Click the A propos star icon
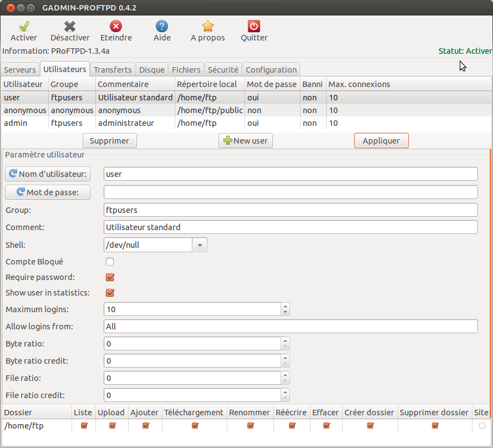This screenshot has width=493, height=448. [x=207, y=26]
